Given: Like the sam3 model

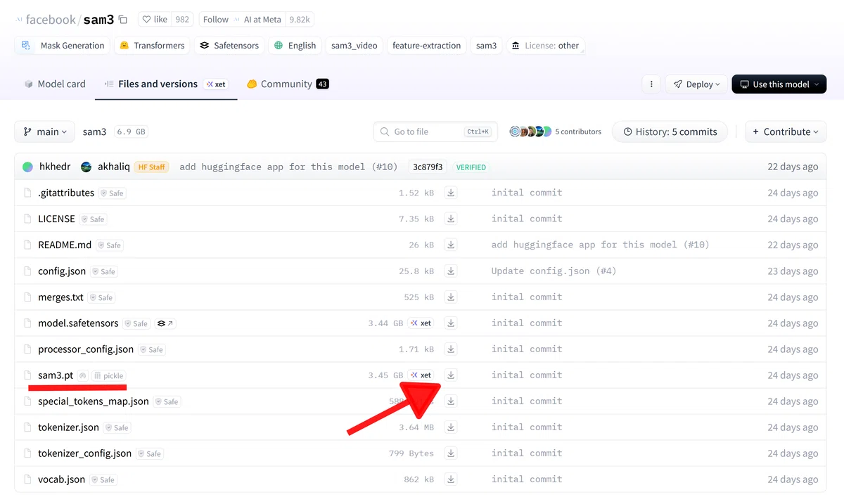Looking at the screenshot, I should (x=154, y=20).
